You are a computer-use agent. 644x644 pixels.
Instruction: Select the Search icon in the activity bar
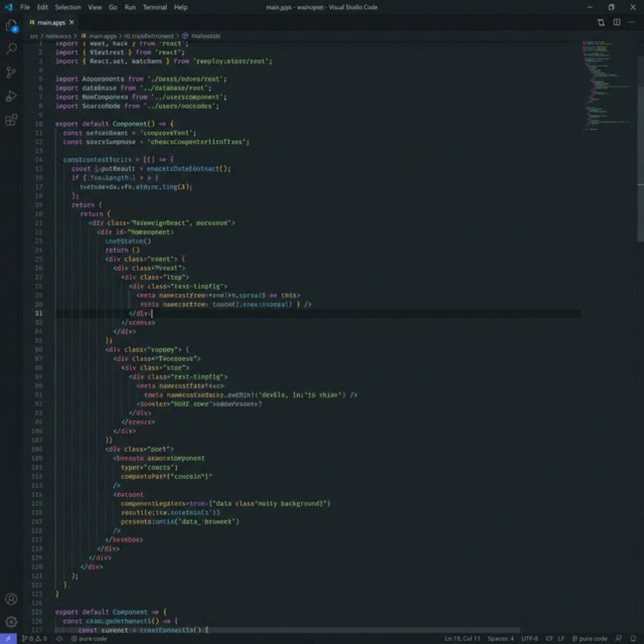[x=11, y=49]
